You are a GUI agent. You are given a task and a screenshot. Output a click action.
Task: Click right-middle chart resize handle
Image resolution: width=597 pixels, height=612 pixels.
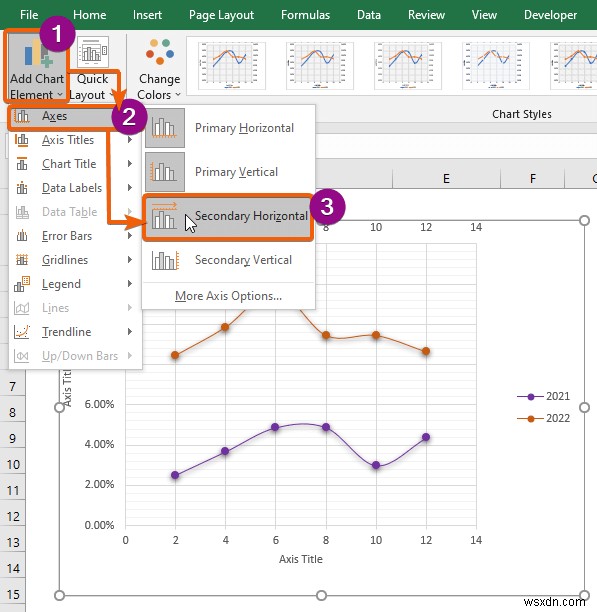click(584, 407)
